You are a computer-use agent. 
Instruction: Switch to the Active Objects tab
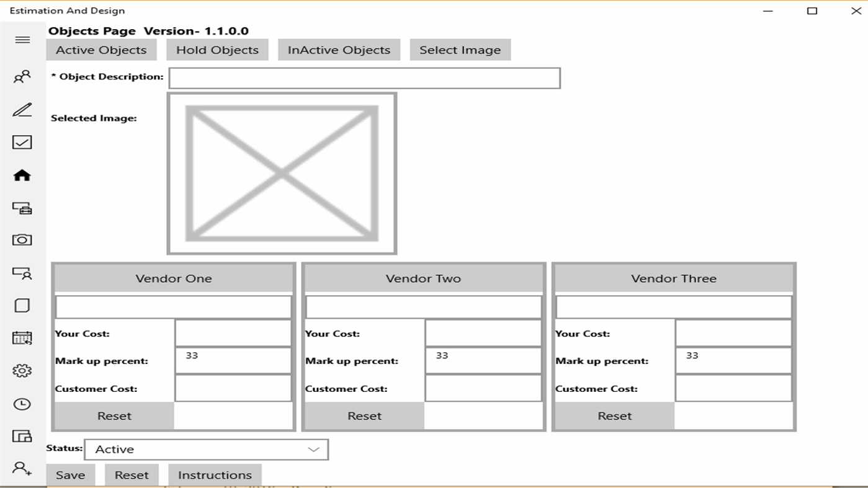pyautogui.click(x=101, y=49)
